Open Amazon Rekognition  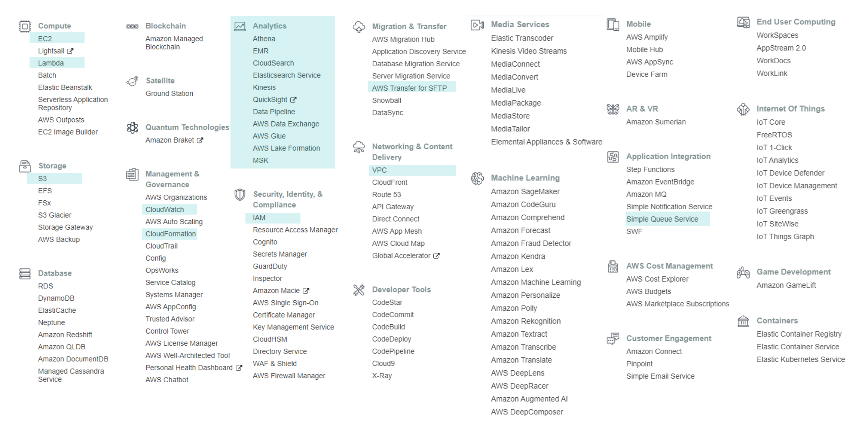tap(526, 321)
